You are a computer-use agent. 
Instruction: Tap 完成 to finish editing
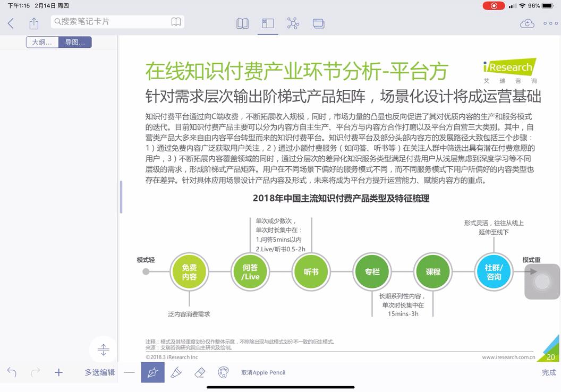click(x=548, y=372)
